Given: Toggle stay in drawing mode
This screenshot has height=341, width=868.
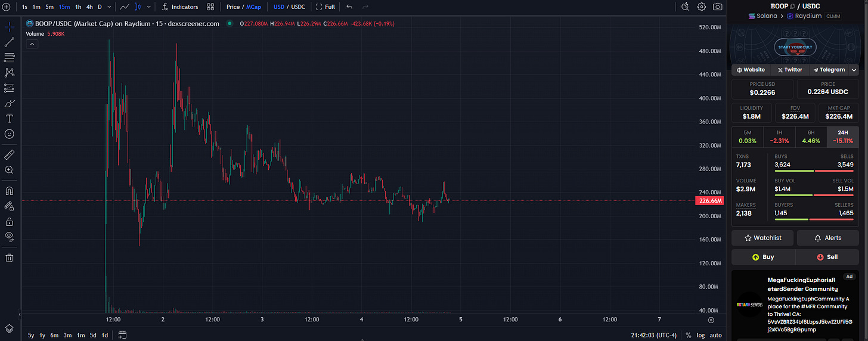Looking at the screenshot, I should point(9,206).
